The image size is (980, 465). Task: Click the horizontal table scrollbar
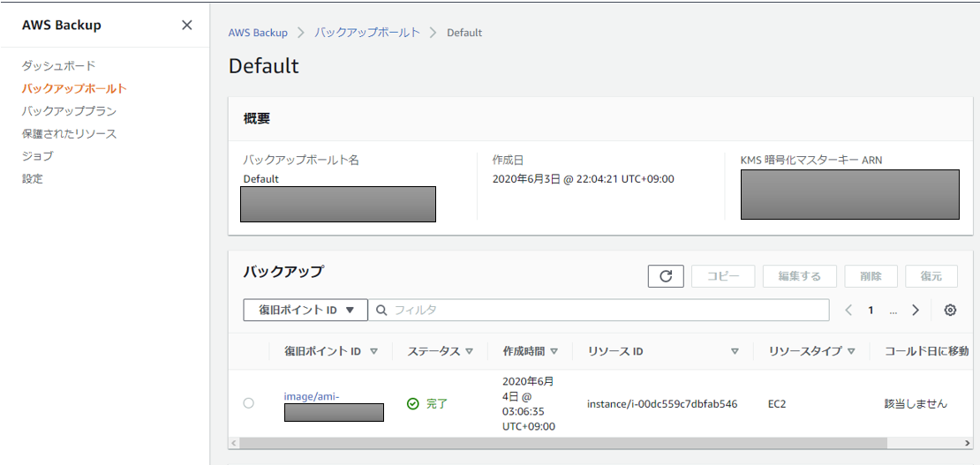pyautogui.click(x=562, y=443)
